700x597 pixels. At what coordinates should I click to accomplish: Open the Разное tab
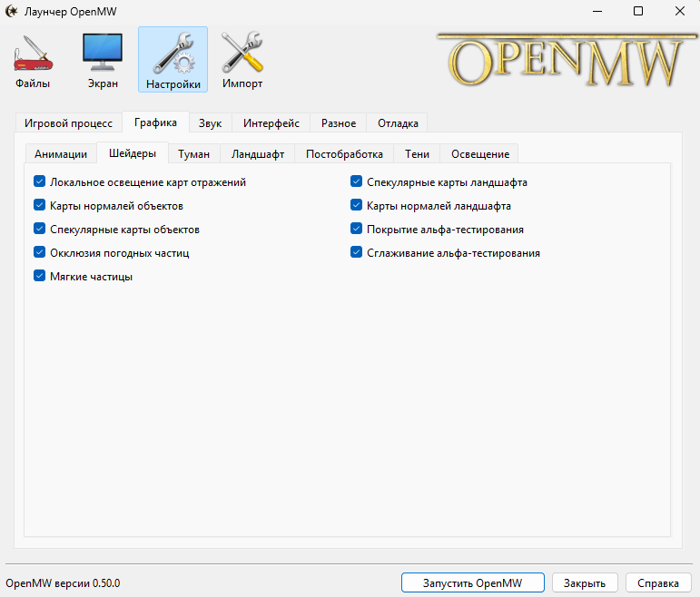[339, 123]
